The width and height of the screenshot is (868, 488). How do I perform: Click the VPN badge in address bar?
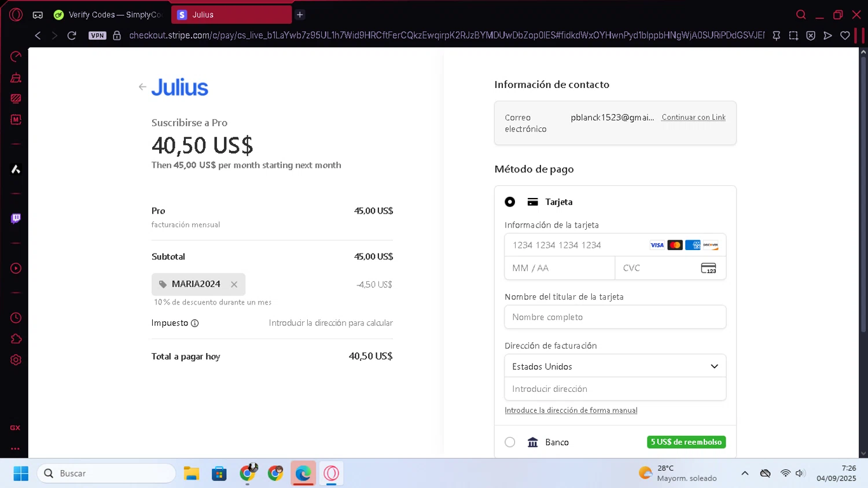click(x=97, y=35)
